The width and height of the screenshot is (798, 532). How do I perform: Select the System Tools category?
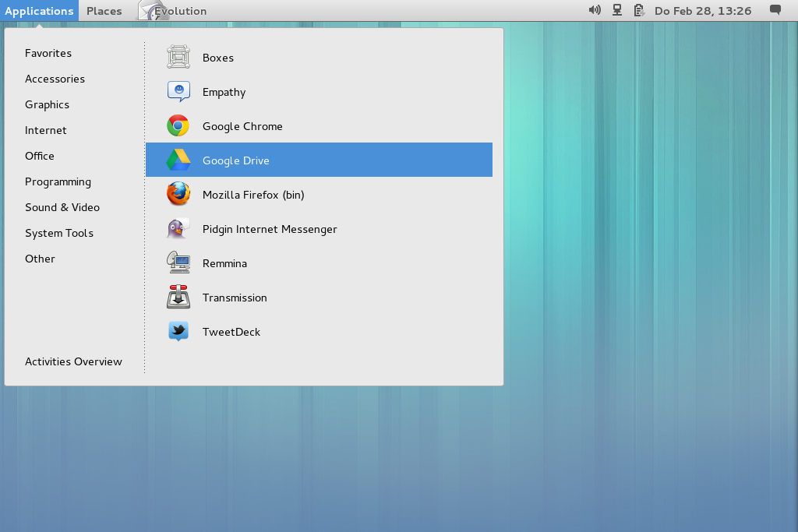click(59, 233)
